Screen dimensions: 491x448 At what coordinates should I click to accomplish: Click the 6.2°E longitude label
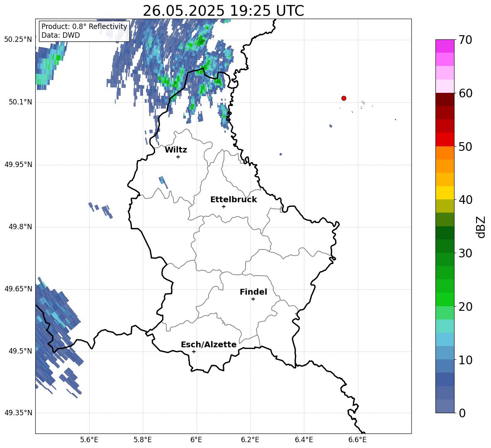click(x=250, y=440)
